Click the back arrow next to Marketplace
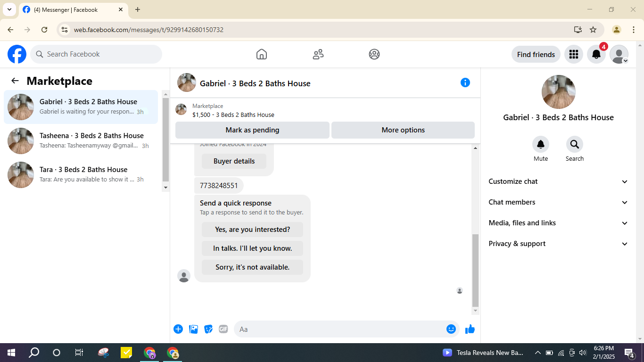Viewport: 644px width, 362px height. 15,81
